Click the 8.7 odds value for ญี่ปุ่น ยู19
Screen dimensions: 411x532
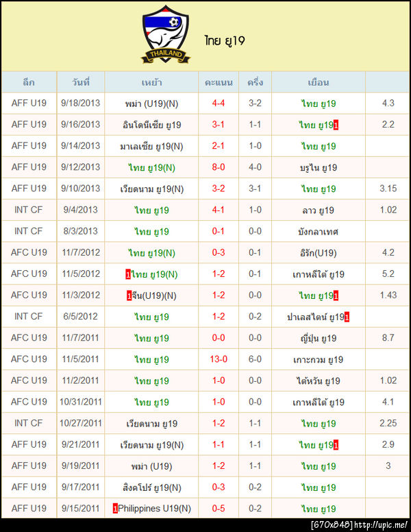(x=388, y=338)
